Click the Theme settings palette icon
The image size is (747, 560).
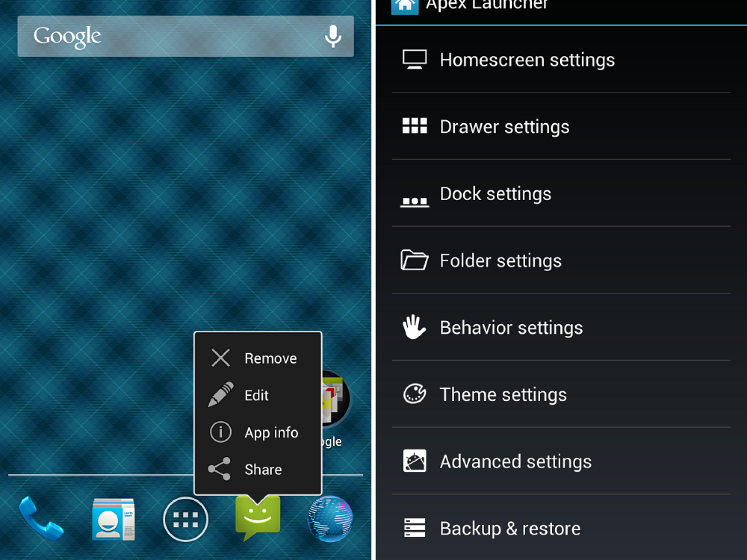(414, 394)
